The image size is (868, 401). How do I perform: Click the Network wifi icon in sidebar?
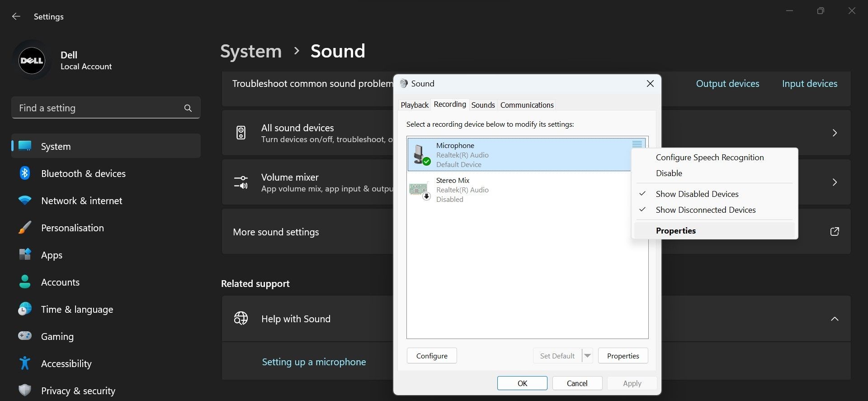(x=25, y=200)
